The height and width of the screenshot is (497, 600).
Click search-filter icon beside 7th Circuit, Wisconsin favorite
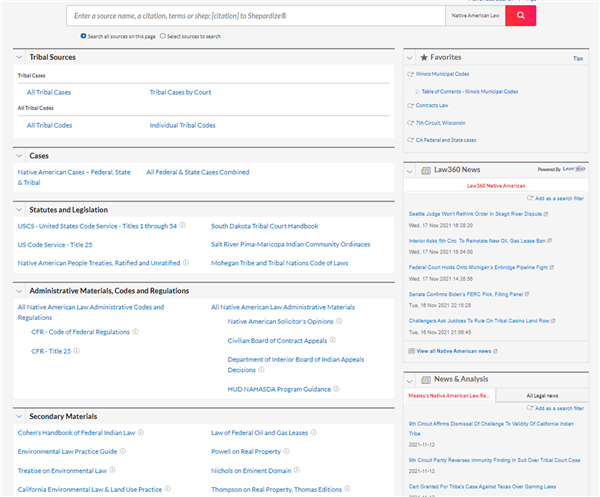[x=411, y=123]
